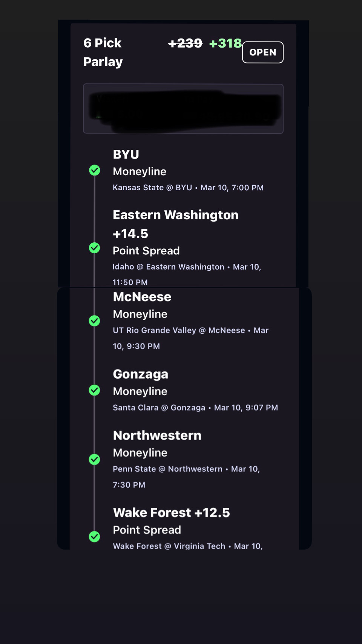Viewport: 362px width, 644px height.
Task: Select the BYU pick heading
Action: click(126, 154)
